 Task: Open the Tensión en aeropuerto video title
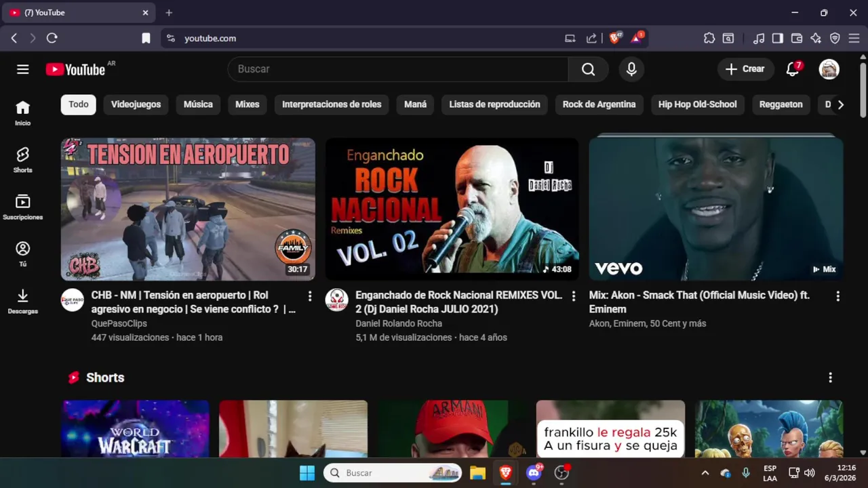click(194, 302)
